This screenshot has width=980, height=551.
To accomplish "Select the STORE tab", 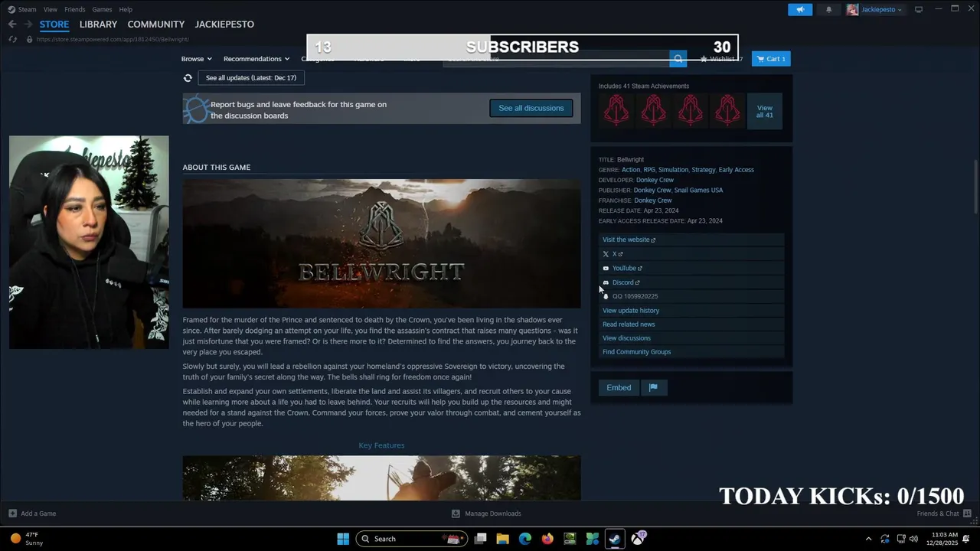I will click(54, 24).
